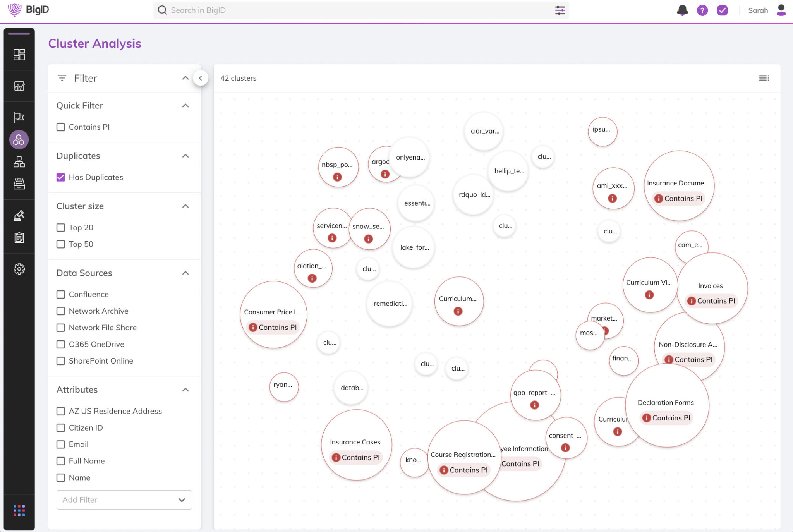
Task: Click the gavel compliance icon
Action: [x=19, y=216]
